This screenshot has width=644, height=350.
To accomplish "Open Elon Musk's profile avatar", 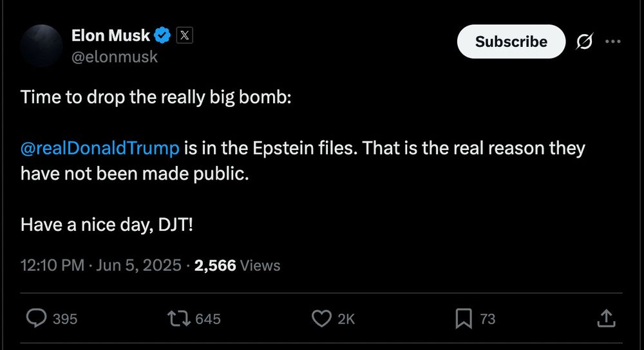I will coord(41,46).
